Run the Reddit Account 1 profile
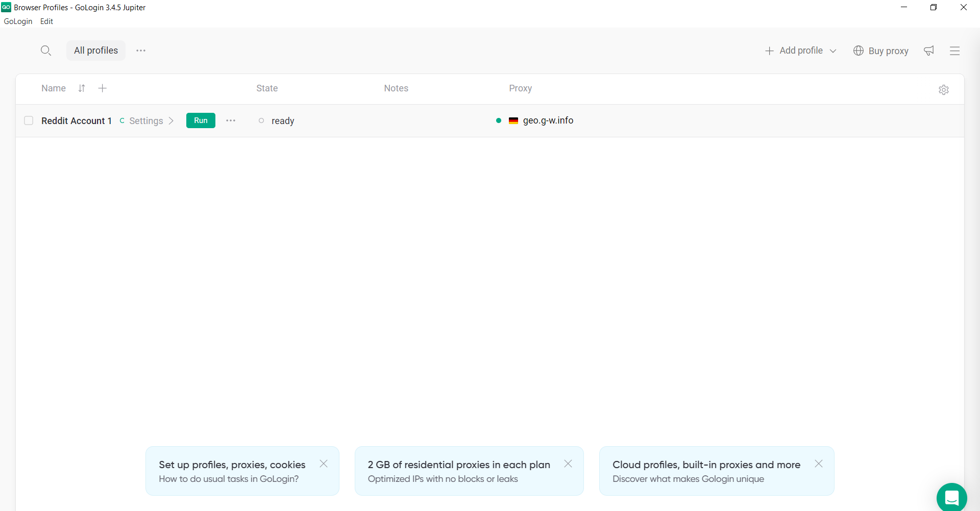The width and height of the screenshot is (980, 511). point(201,120)
